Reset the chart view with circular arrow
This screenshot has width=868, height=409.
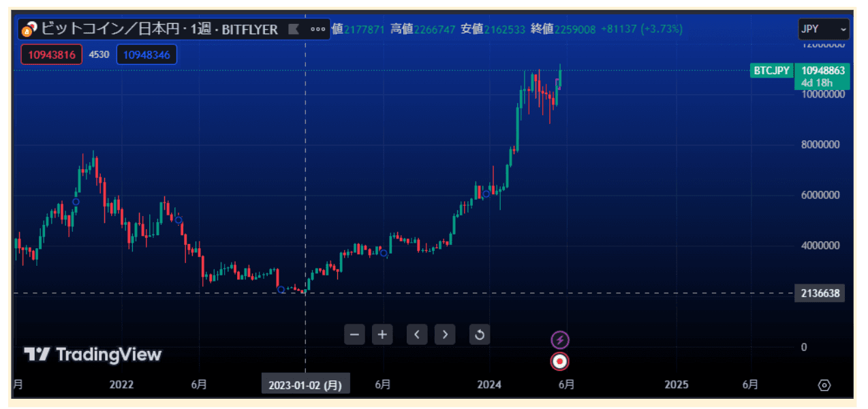[x=479, y=335]
